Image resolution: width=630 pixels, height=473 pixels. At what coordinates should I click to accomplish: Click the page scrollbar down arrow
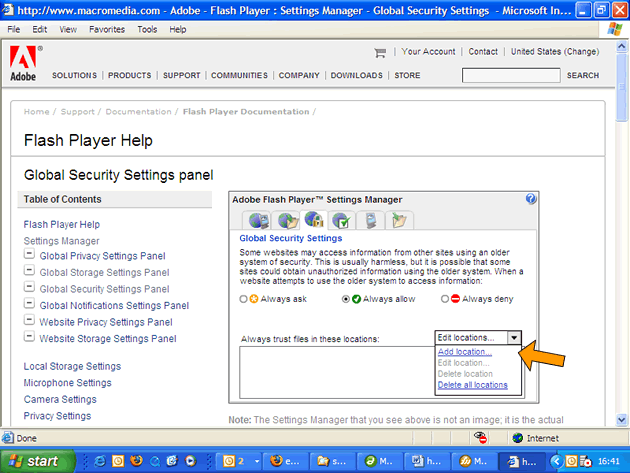pos(621,420)
